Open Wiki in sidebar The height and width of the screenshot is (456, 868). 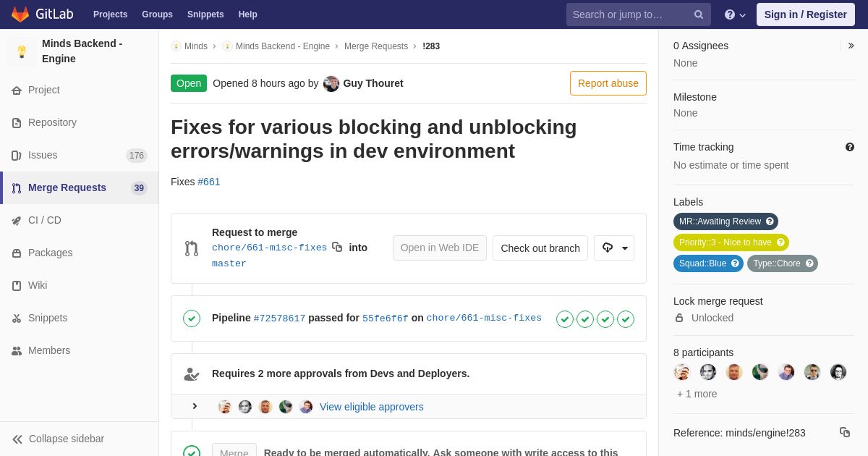(x=80, y=285)
